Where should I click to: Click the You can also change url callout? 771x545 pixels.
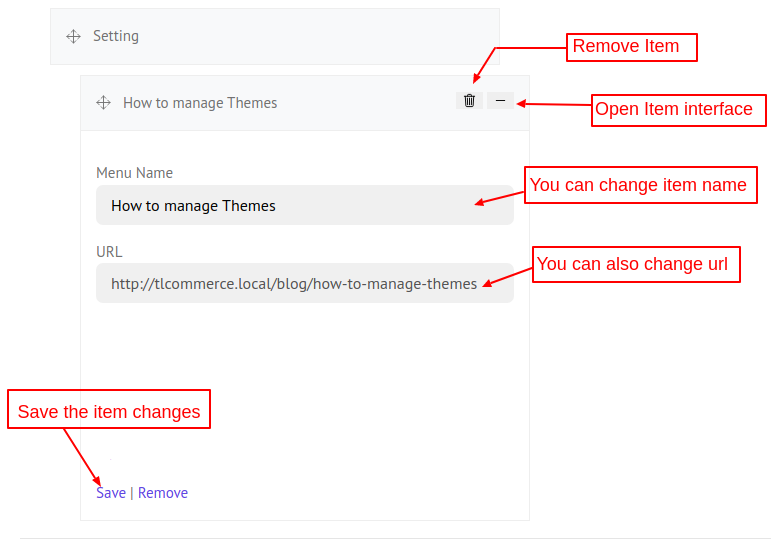coord(636,264)
